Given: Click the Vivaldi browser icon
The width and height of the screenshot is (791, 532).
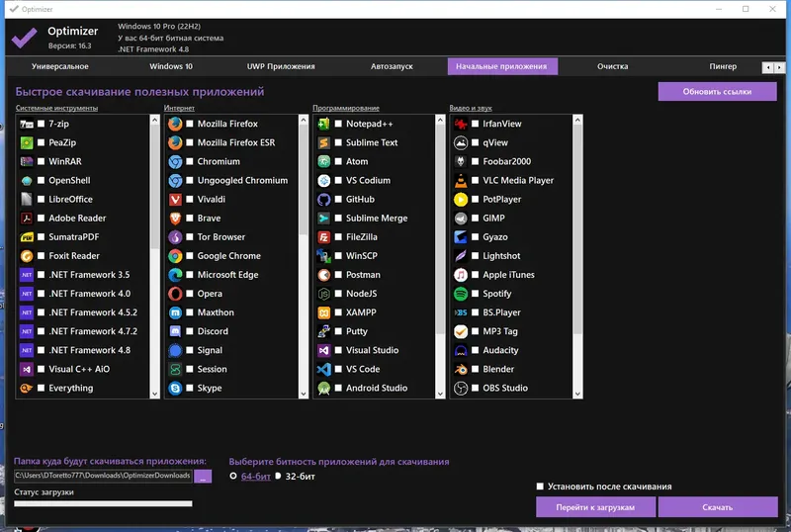Looking at the screenshot, I should pyautogui.click(x=175, y=200).
